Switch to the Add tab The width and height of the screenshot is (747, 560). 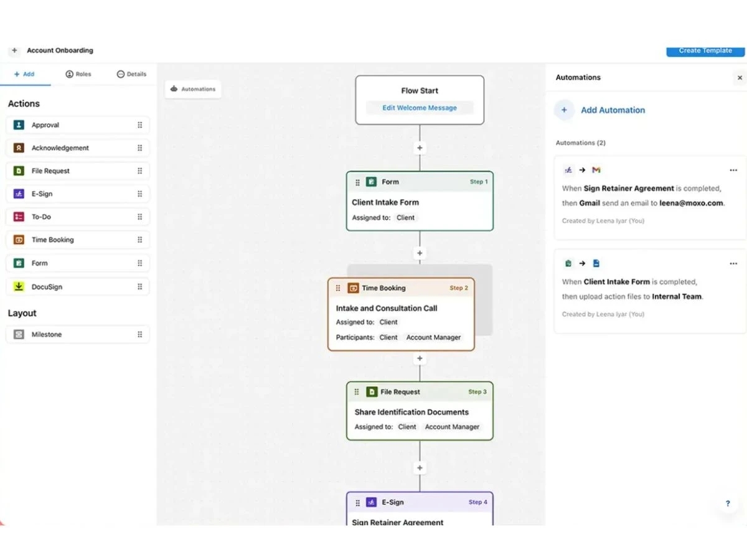point(24,74)
